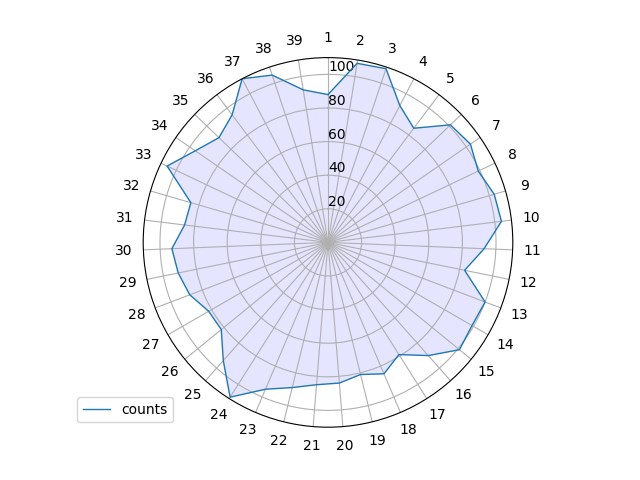This screenshot has height=480, width=640.
Task: Click angular axis label 13
Action: [x=519, y=314]
